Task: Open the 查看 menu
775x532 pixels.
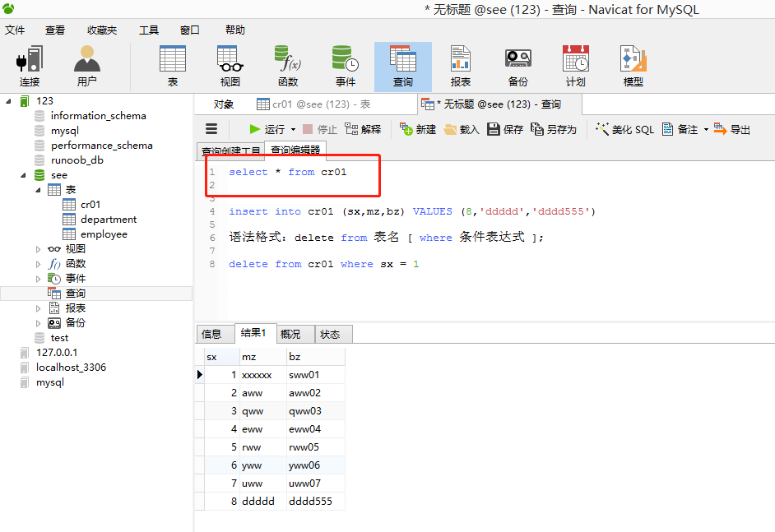Action: [x=55, y=30]
